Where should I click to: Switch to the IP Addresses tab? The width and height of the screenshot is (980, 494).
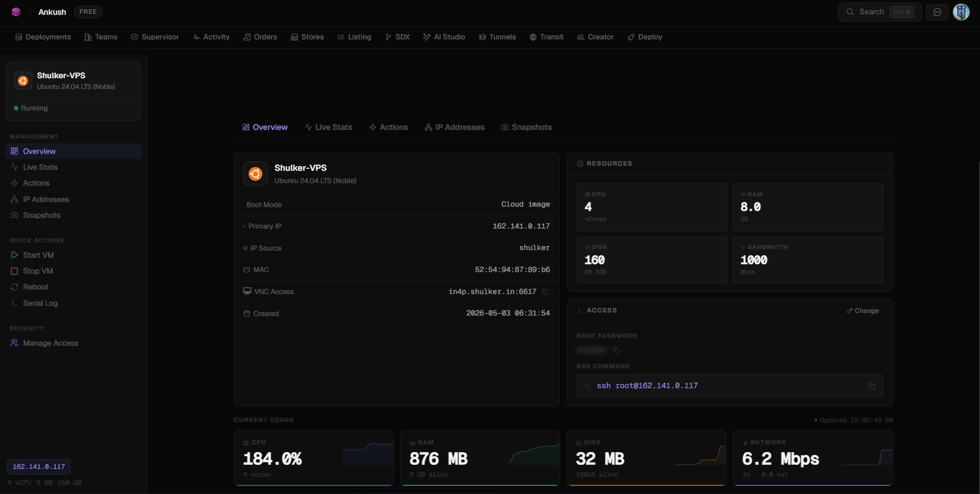point(454,127)
